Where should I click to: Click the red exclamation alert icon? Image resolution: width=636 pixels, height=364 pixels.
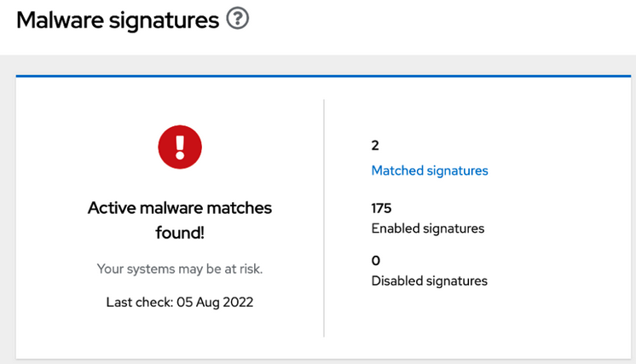(179, 147)
